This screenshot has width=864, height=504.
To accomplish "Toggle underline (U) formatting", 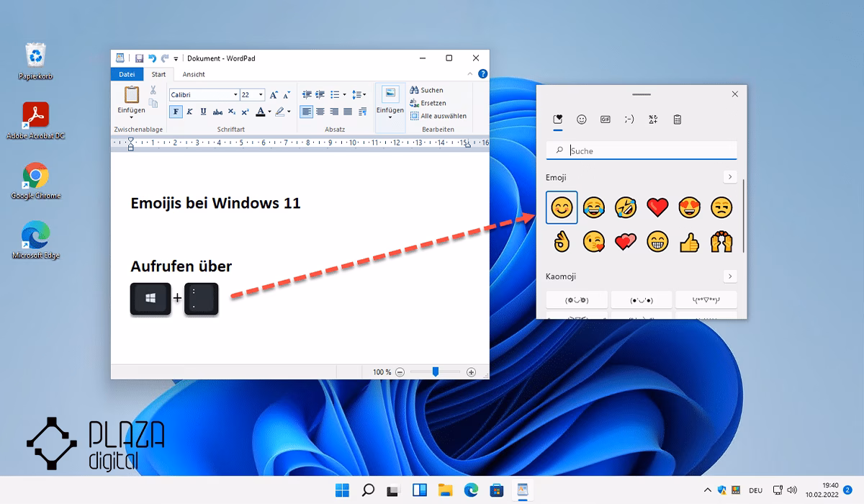I will pyautogui.click(x=204, y=112).
